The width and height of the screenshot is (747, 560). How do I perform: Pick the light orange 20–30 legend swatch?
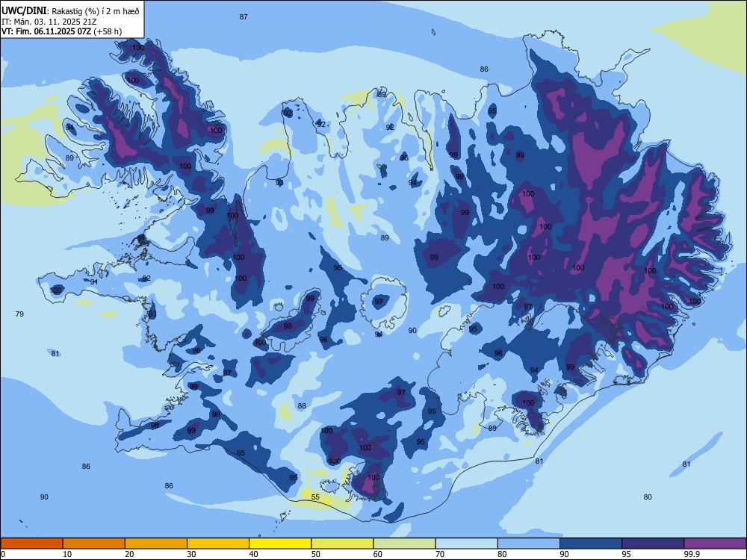156,544
